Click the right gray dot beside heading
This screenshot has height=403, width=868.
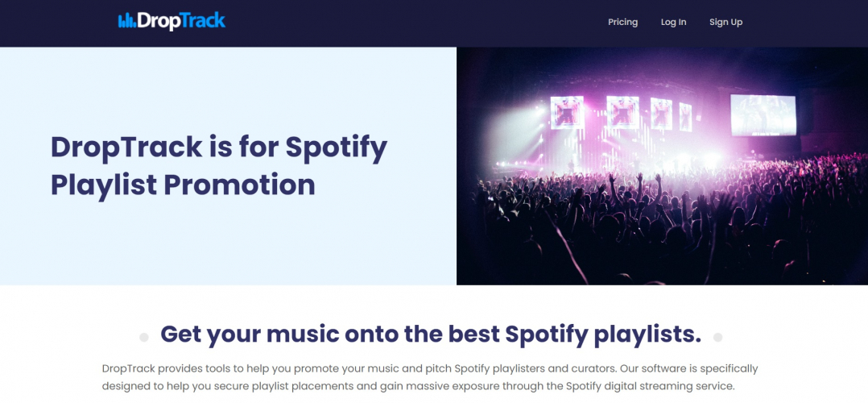[717, 337]
